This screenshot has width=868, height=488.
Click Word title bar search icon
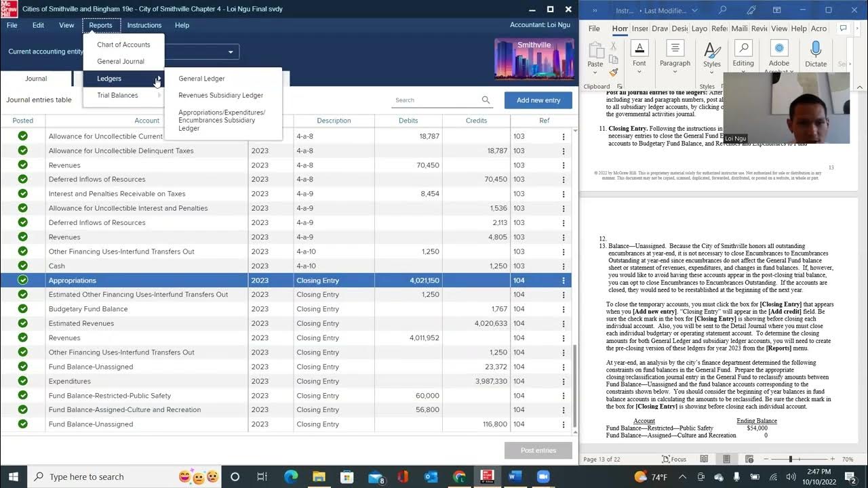(x=722, y=10)
